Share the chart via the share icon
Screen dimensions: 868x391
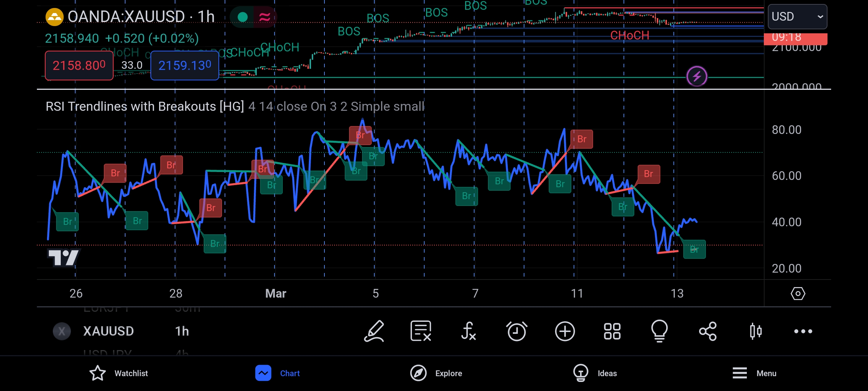(707, 331)
